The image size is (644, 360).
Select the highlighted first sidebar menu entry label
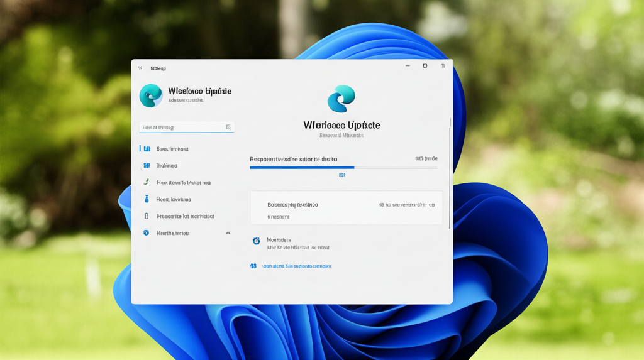click(172, 149)
